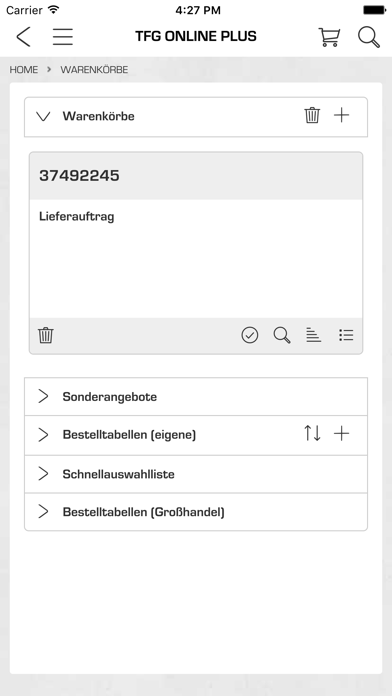Expand the Sonderangebote section chevron

point(43,396)
